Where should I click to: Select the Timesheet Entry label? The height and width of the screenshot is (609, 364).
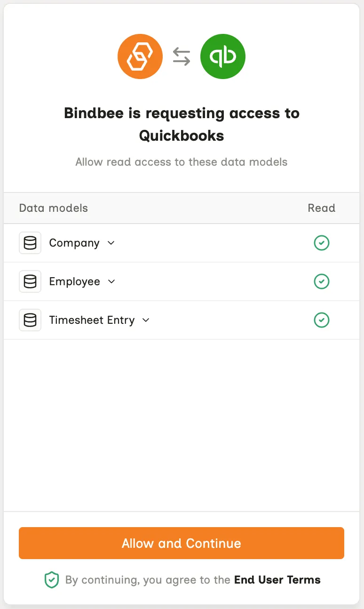92,320
